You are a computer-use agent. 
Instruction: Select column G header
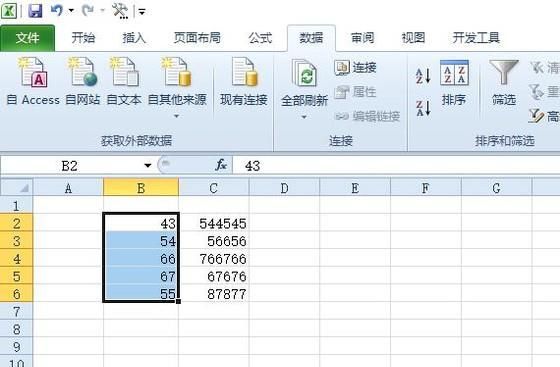click(496, 188)
